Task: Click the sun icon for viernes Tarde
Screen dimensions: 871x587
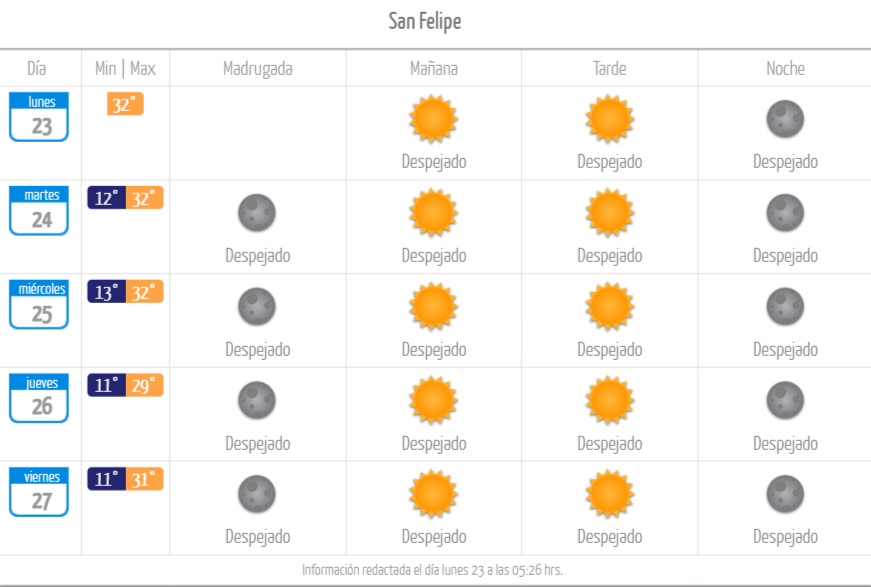Action: click(x=609, y=494)
